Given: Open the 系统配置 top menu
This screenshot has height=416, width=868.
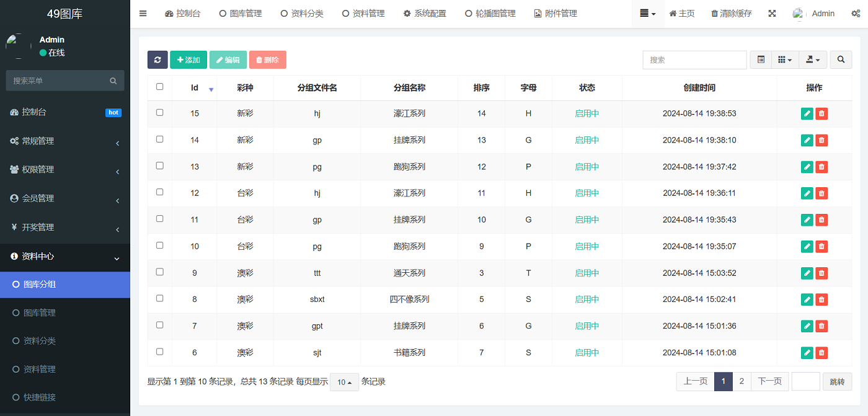Looking at the screenshot, I should tap(425, 13).
